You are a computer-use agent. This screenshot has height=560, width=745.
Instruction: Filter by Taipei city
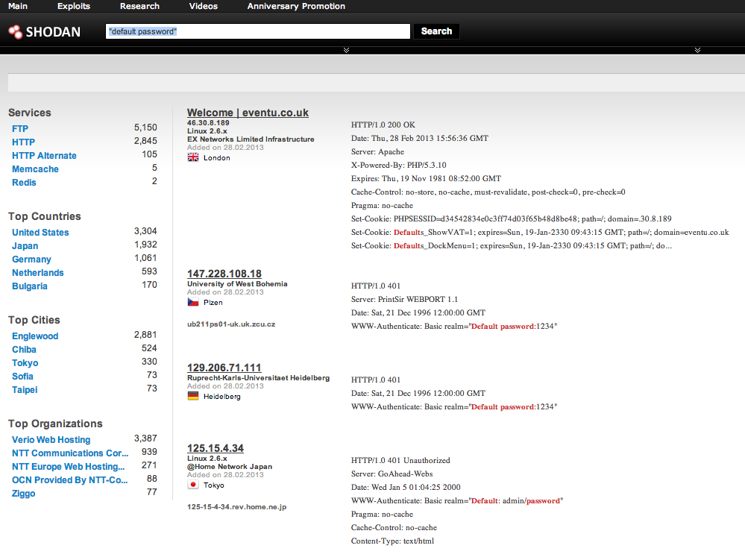(x=25, y=389)
